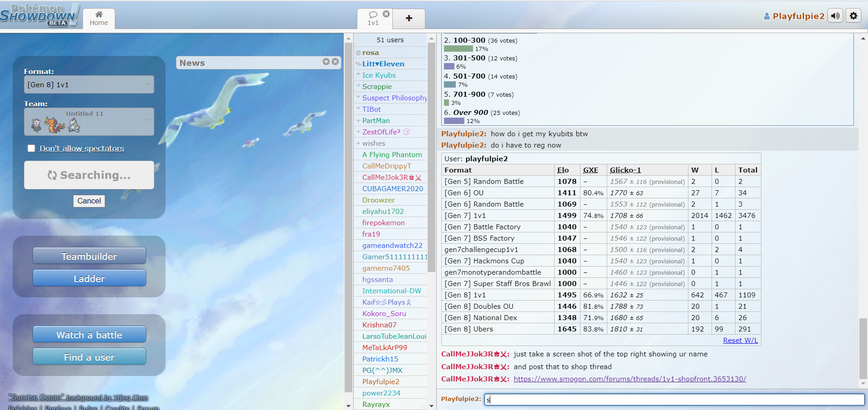Open the Format dropdown [Gen 8] 1v1
The width and height of the screenshot is (868, 410).
pyautogui.click(x=89, y=84)
